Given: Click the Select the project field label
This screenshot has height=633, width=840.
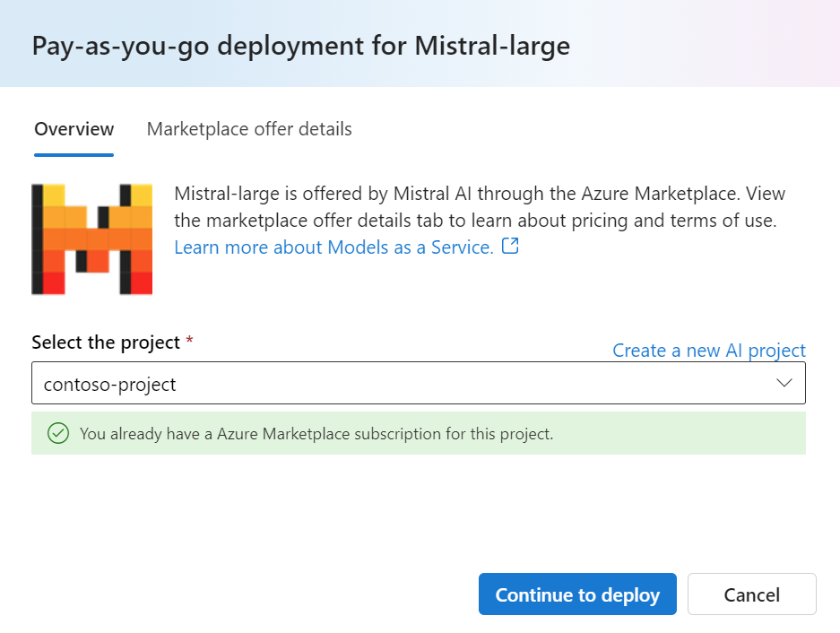Looking at the screenshot, I should pos(106,342).
